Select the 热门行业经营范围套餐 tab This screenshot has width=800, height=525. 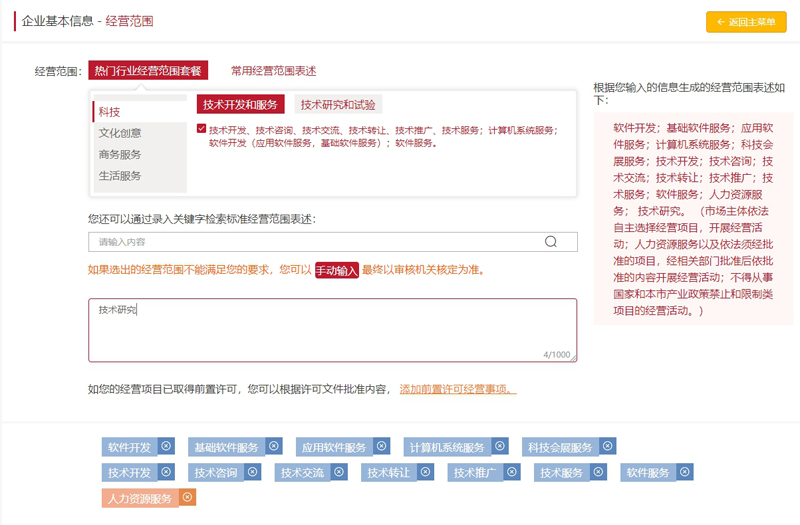(x=148, y=71)
